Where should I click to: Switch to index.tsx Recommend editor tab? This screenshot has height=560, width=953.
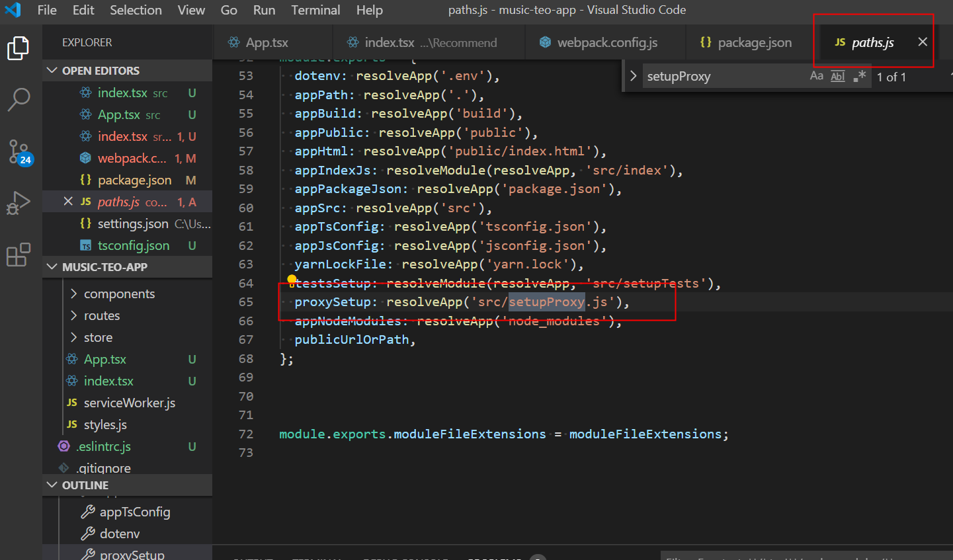click(429, 42)
